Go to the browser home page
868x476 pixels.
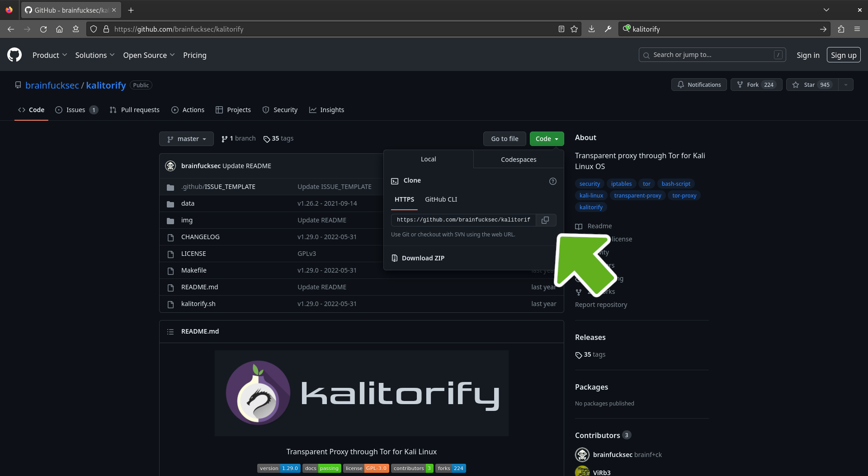pyautogui.click(x=59, y=29)
